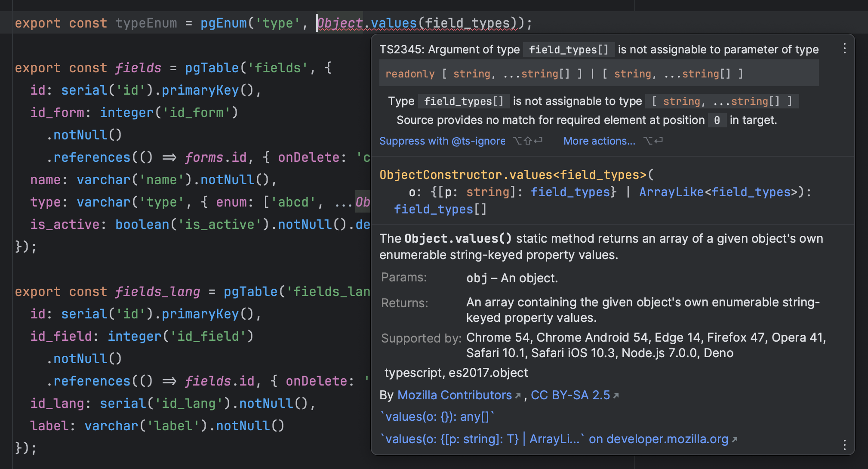Image resolution: width=868 pixels, height=469 pixels.
Task: Open the CC BY-SA 2.5 license link
Action: [x=571, y=395]
